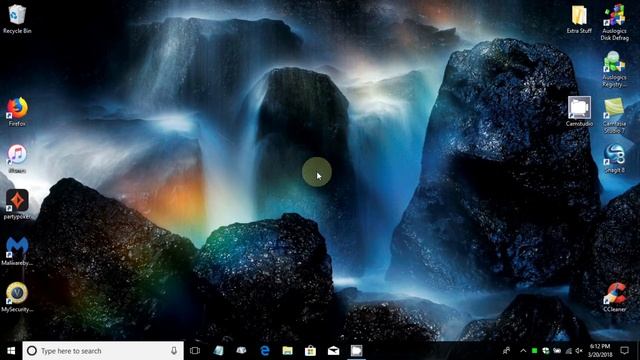640x360 pixels.
Task: Click the Type here to search box
Action: click(x=103, y=351)
